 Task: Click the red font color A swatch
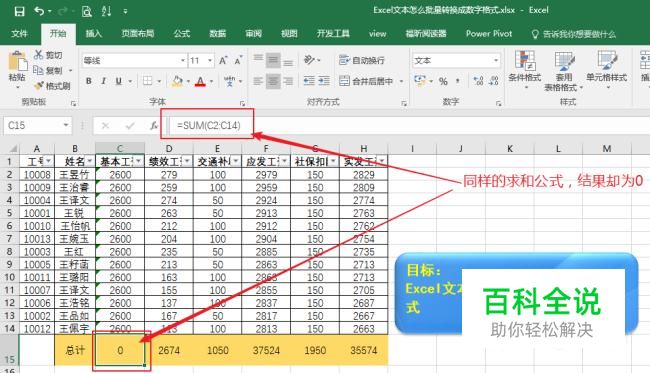(201, 81)
